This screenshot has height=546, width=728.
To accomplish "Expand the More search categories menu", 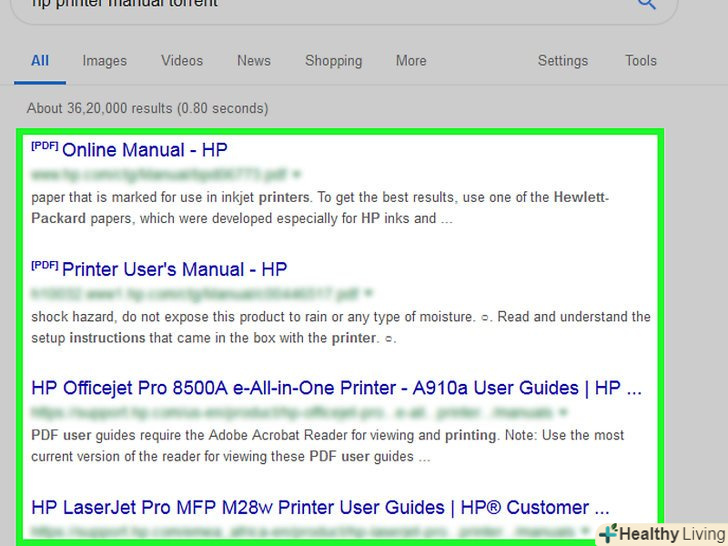I will 411,61.
